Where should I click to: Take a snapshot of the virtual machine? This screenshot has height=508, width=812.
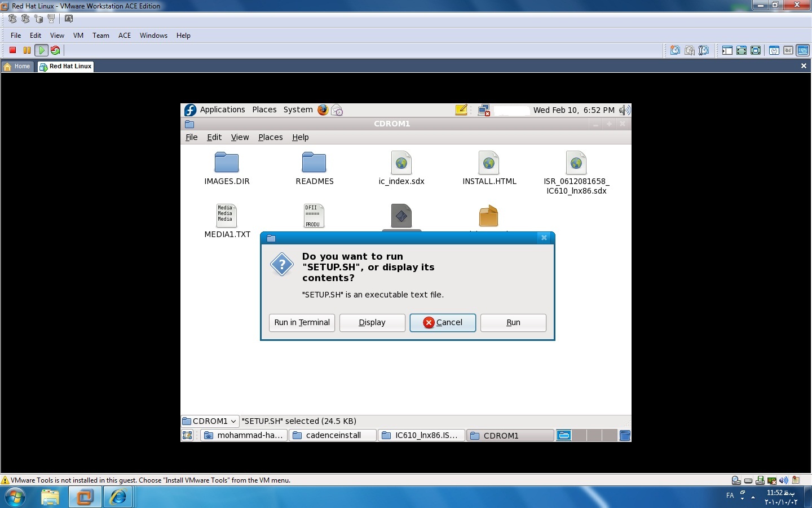[x=675, y=50]
